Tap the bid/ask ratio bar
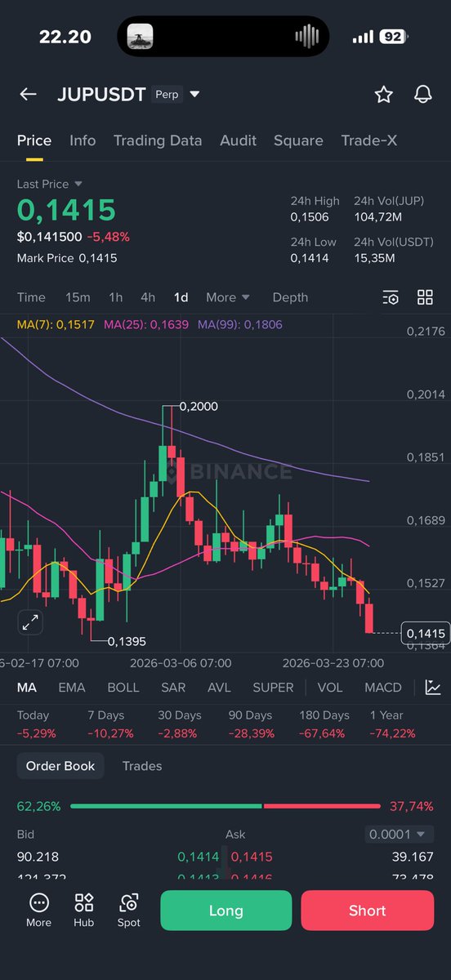The height and width of the screenshot is (980, 451). coord(225,806)
